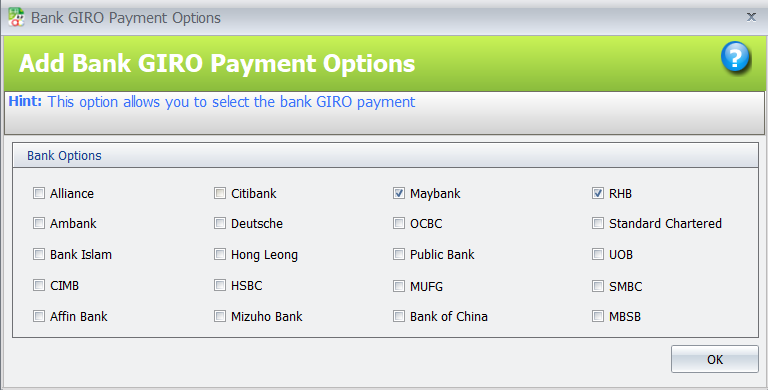Check the Hong Leong option
The width and height of the screenshot is (768, 390).
coord(220,254)
